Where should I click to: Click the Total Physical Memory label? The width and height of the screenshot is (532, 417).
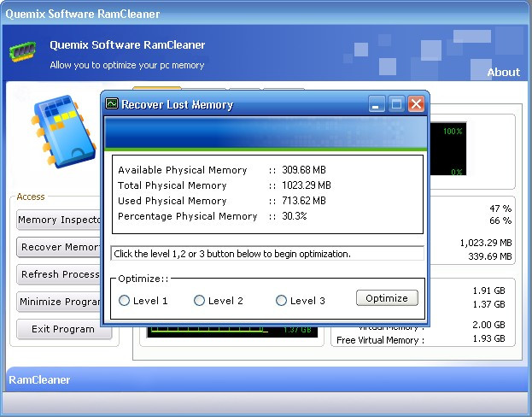tap(172, 185)
